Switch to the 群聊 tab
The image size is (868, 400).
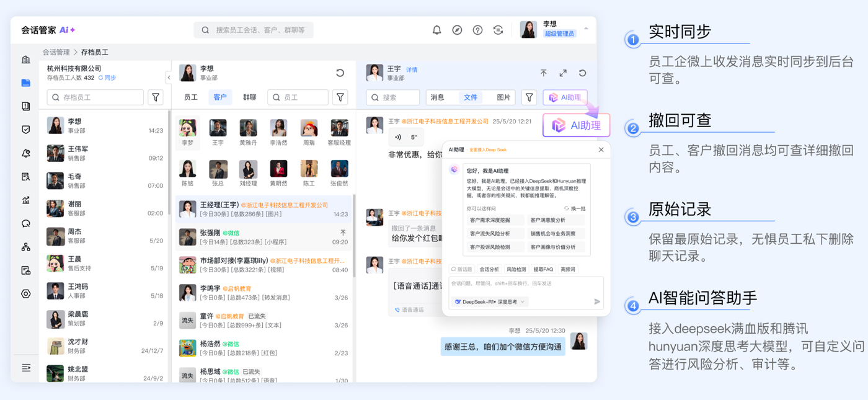249,97
